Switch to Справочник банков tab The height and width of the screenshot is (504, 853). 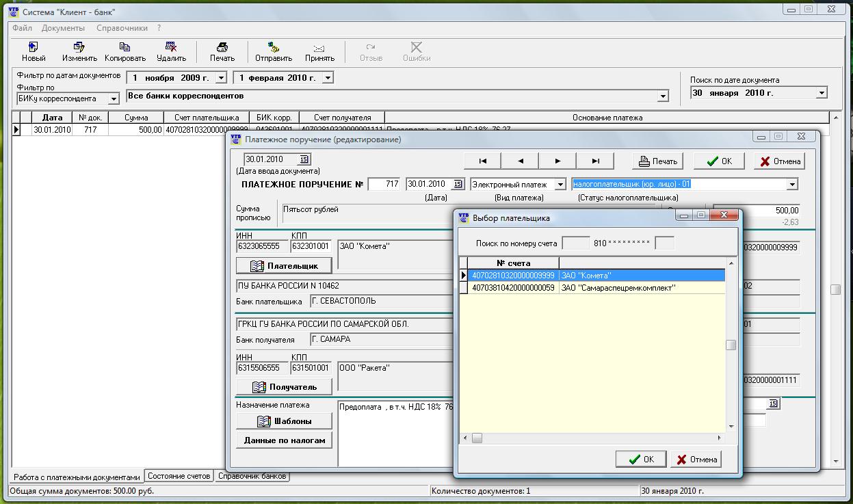click(x=252, y=476)
